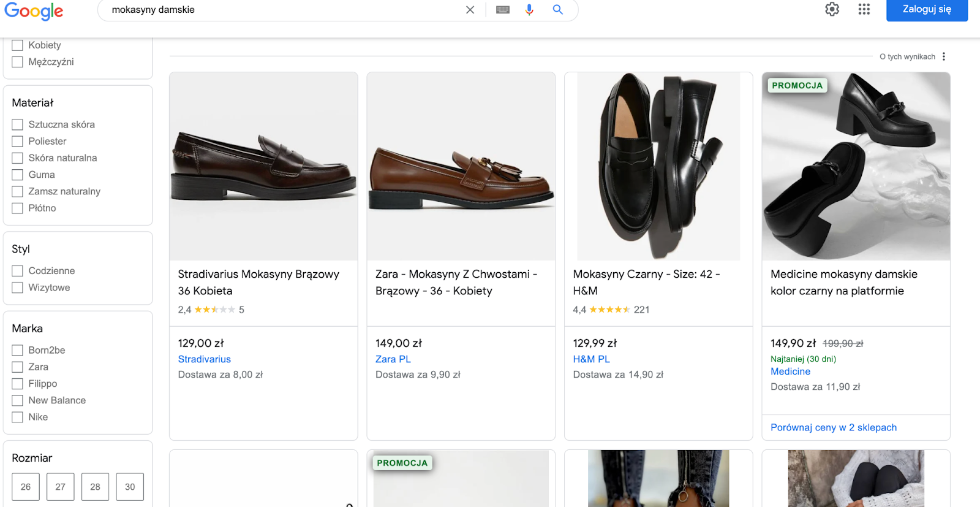This screenshot has width=980, height=507.
Task: Visit the H&M PL store link
Action: coord(591,359)
